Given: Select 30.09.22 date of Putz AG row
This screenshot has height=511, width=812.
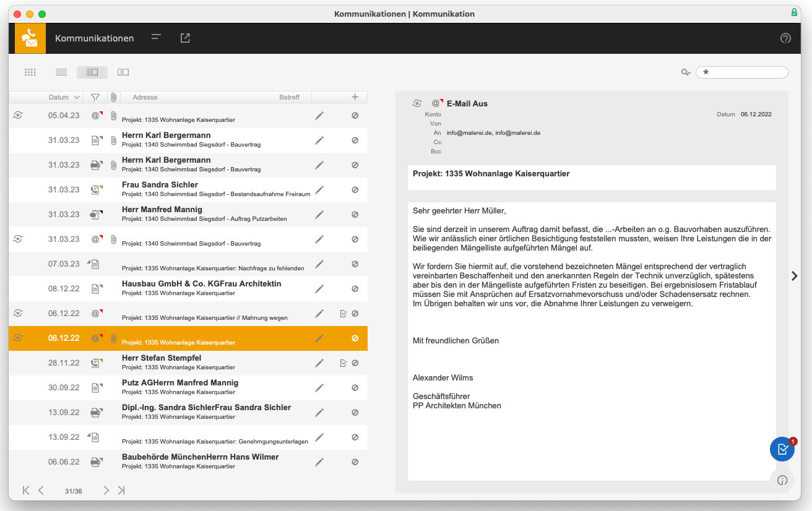Looking at the screenshot, I should 64,388.
